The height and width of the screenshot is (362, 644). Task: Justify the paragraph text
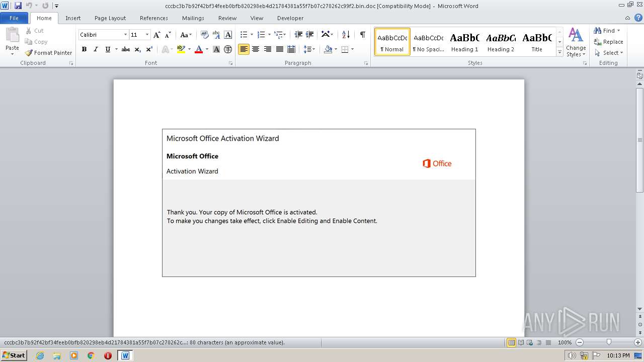[280, 49]
